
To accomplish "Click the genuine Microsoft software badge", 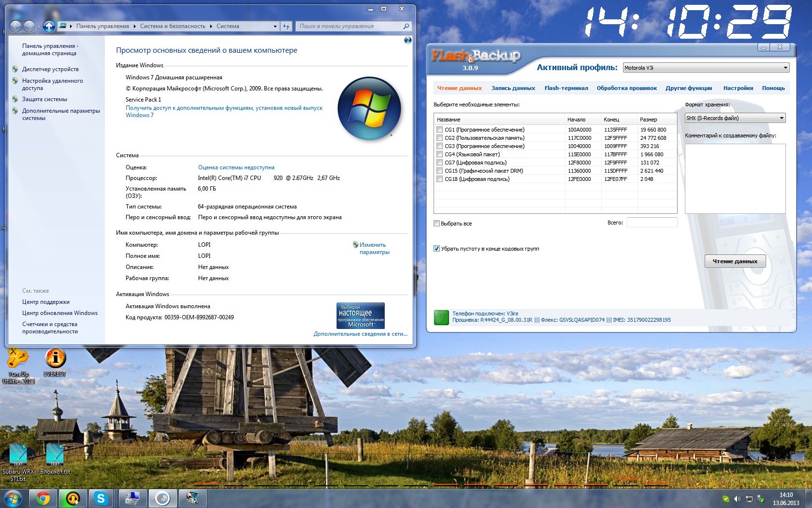I will coord(361,315).
